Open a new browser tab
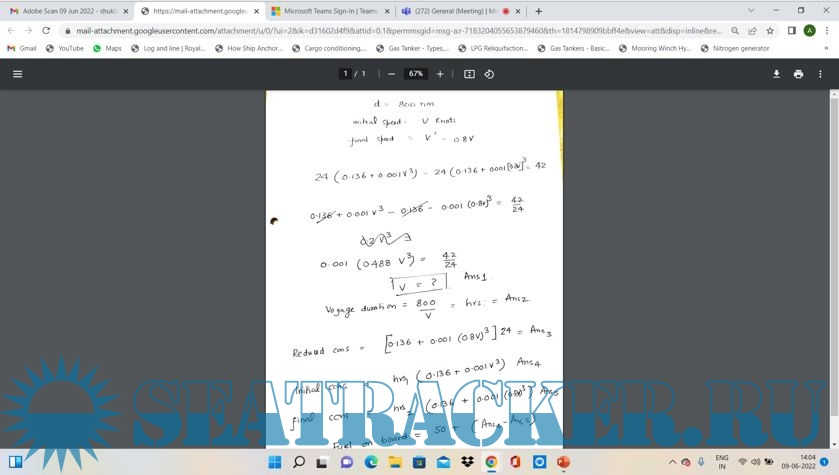 539,11
